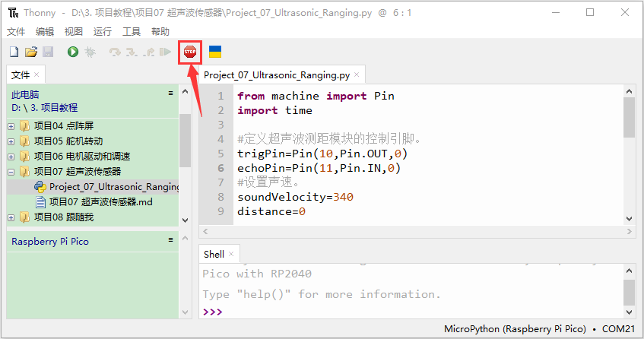Click the Ukraine flag toolbar icon
This screenshot has width=644, height=339.
215,52
